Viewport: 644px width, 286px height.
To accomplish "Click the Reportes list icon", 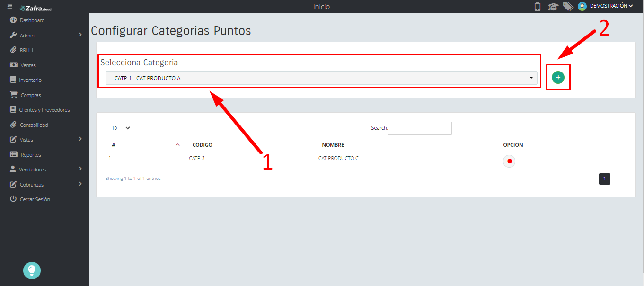I will pyautogui.click(x=14, y=155).
